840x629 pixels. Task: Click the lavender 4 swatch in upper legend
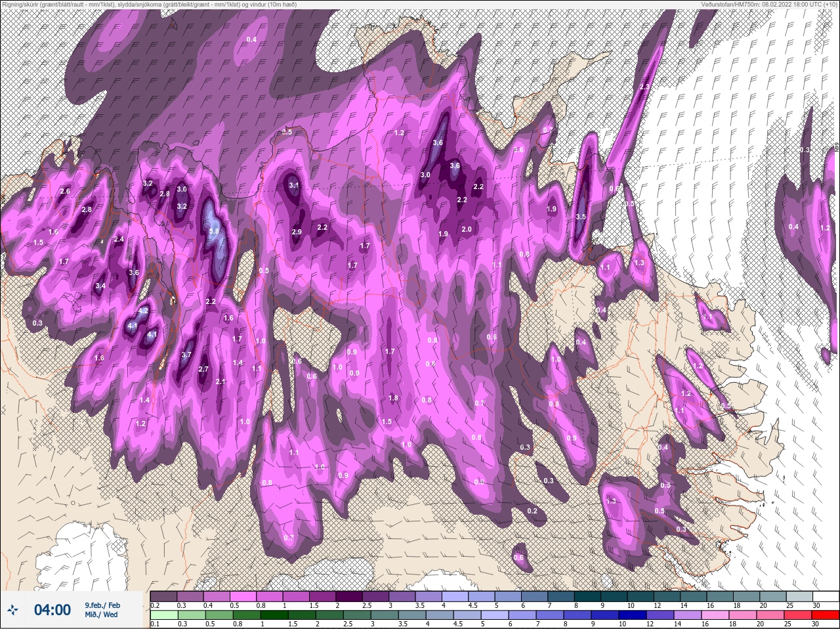(x=455, y=596)
